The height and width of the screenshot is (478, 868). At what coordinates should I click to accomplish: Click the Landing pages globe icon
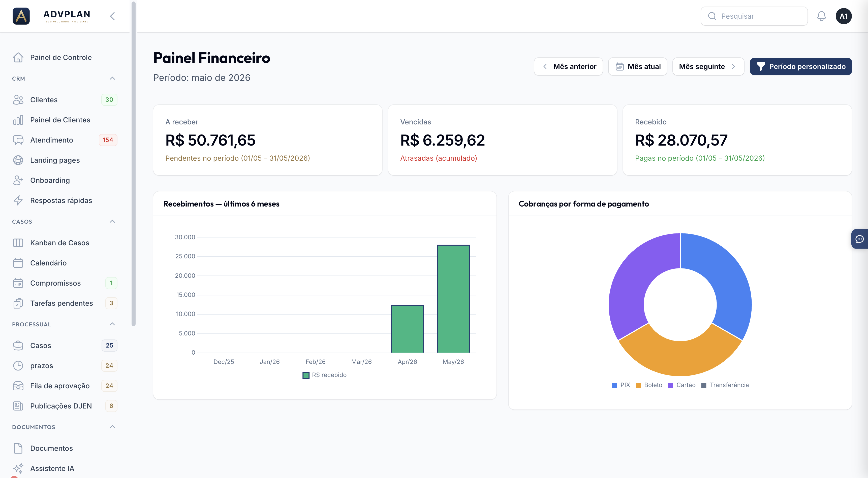click(x=18, y=160)
